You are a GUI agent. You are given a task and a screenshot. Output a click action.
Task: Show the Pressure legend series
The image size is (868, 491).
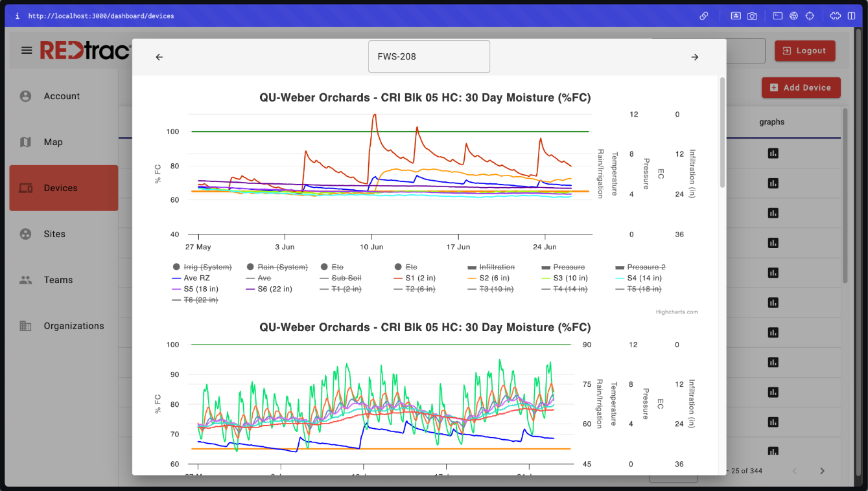tap(563, 267)
